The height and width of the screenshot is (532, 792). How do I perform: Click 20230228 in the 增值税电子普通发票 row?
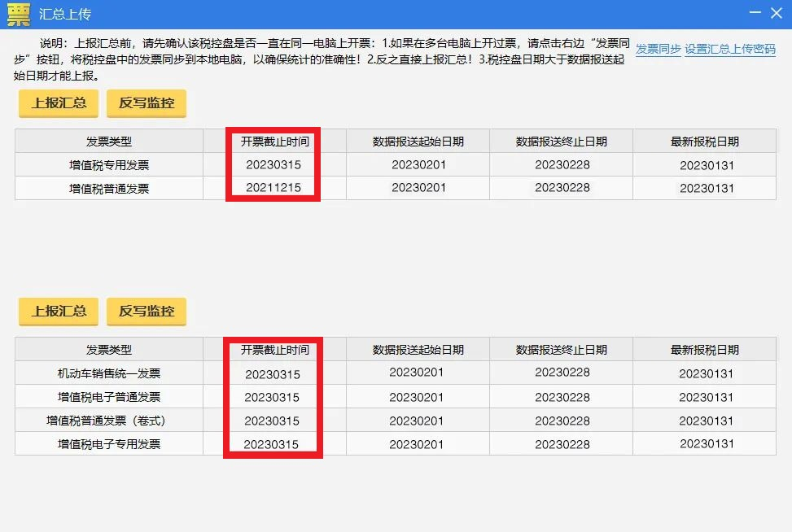point(562,397)
